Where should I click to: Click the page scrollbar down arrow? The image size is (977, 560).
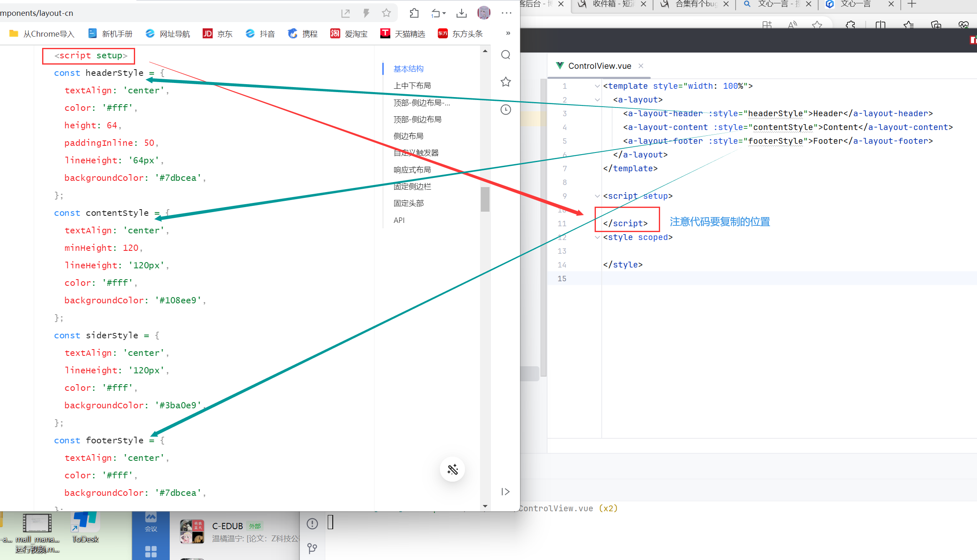tap(485, 506)
